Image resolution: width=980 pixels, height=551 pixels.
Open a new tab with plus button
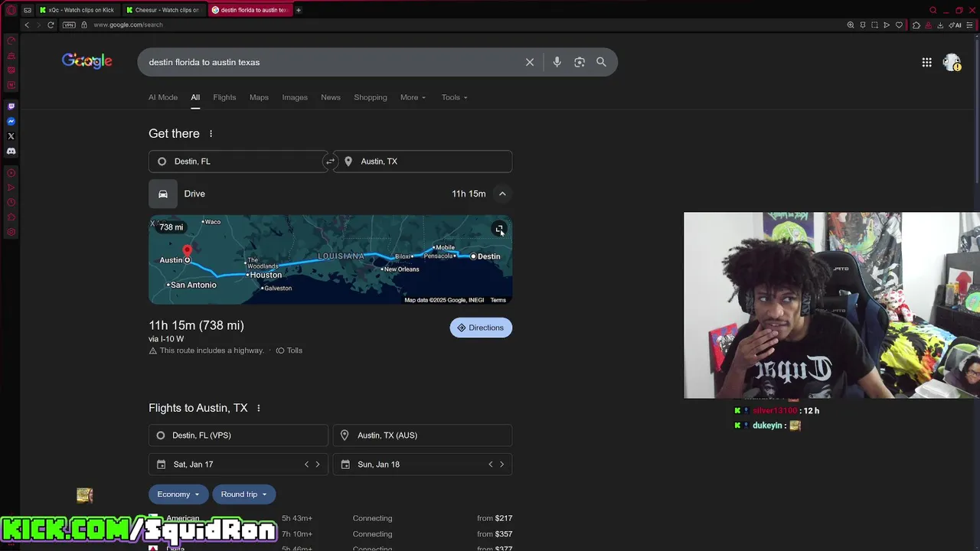299,10
